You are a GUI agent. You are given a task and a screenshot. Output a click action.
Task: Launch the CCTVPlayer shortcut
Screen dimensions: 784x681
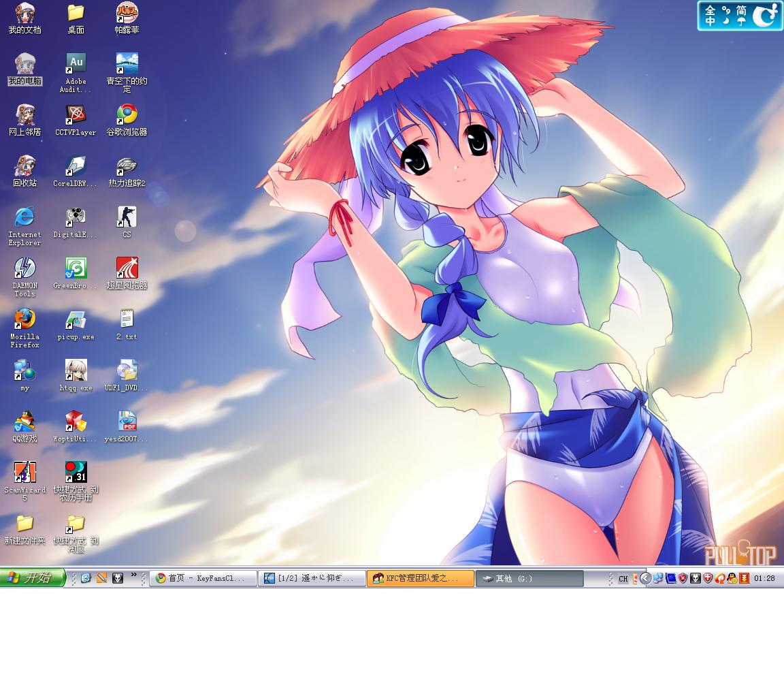(76, 121)
